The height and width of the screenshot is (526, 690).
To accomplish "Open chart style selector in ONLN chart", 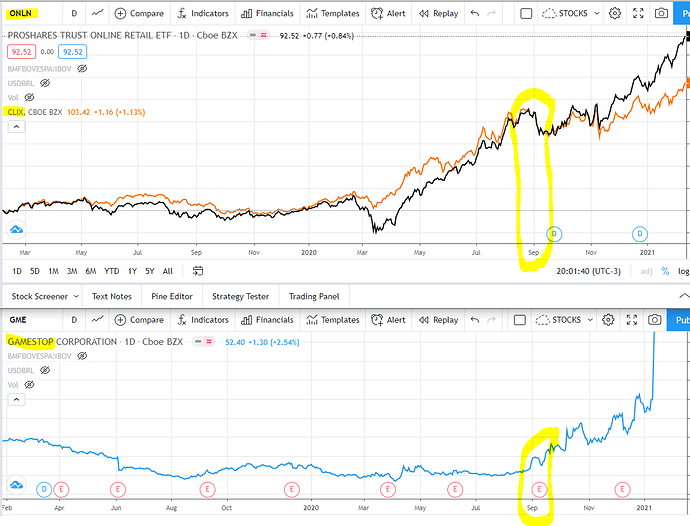I will pos(98,13).
